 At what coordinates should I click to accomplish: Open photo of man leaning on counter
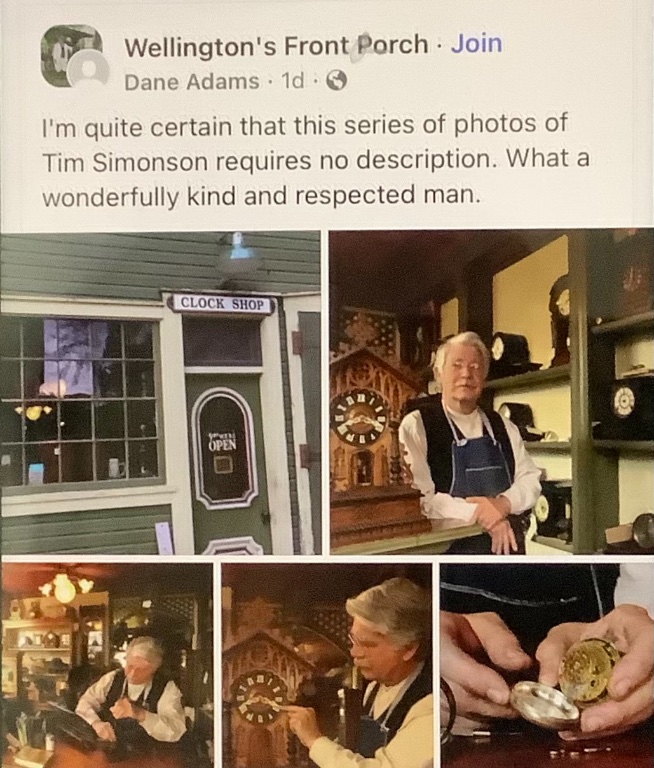tap(492, 392)
